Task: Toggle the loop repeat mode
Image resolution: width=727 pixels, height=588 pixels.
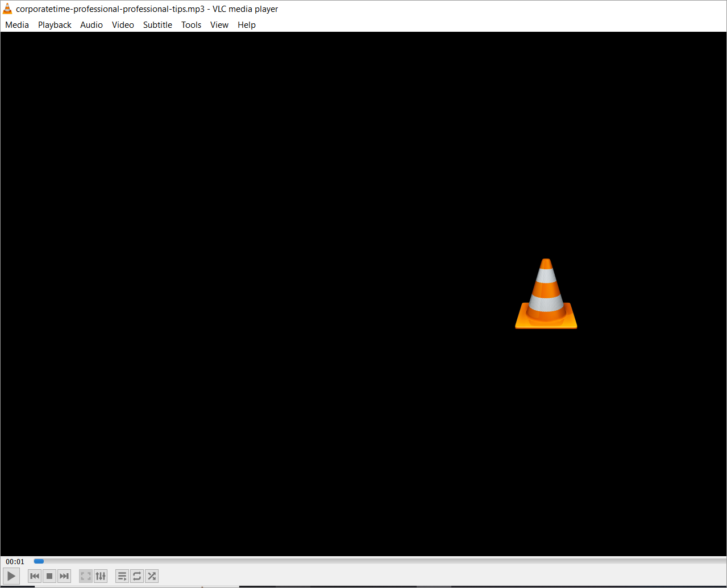Action: (x=137, y=576)
